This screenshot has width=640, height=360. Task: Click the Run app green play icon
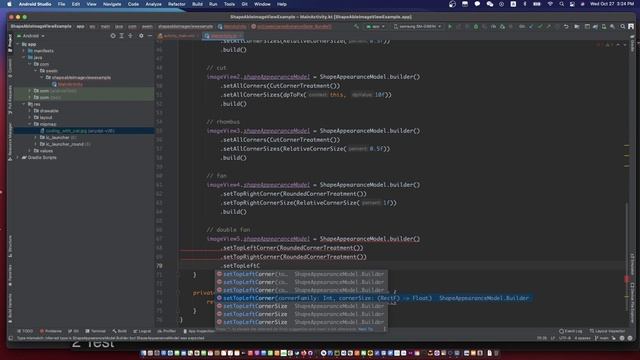450,27
